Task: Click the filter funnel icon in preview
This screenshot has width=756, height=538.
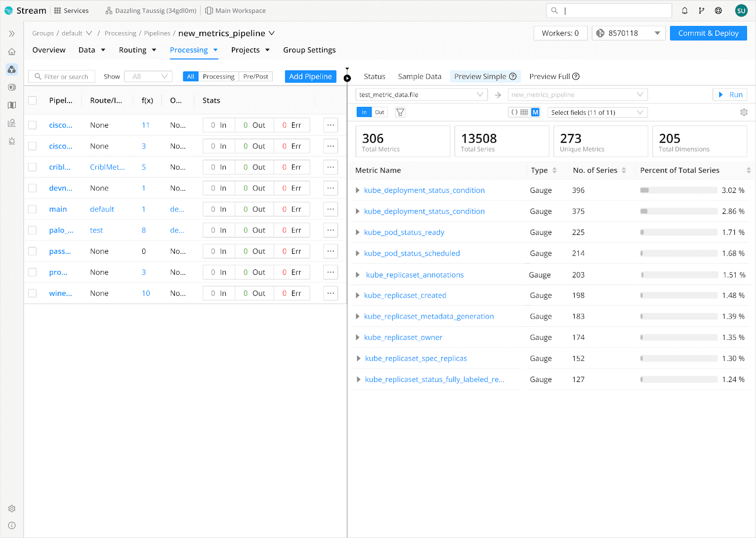Action: [x=400, y=113]
